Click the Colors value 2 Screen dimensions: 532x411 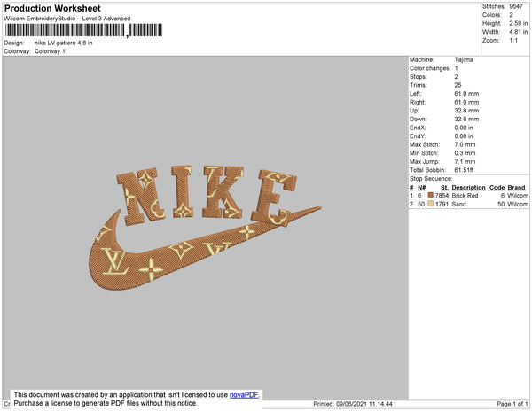511,15
